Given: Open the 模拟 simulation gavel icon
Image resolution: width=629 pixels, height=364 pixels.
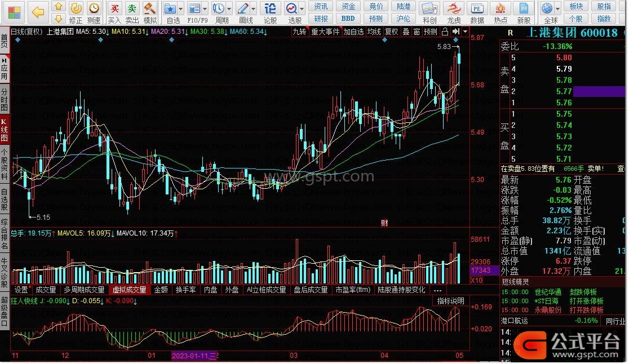Looking at the screenshot, I should click(x=150, y=12).
